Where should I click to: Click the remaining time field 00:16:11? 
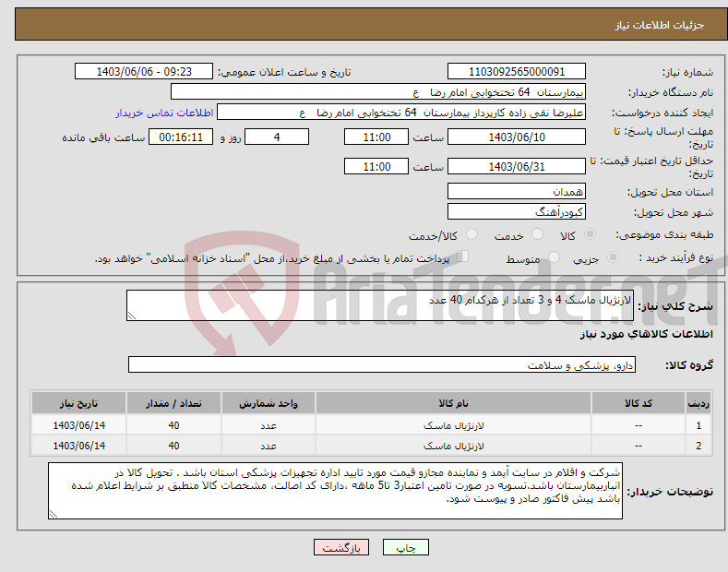click(x=181, y=137)
